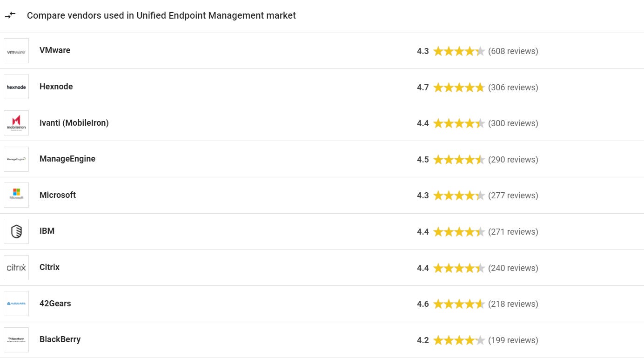View 42Gears' (218 reviews) text
The image size is (644, 358).
point(513,304)
